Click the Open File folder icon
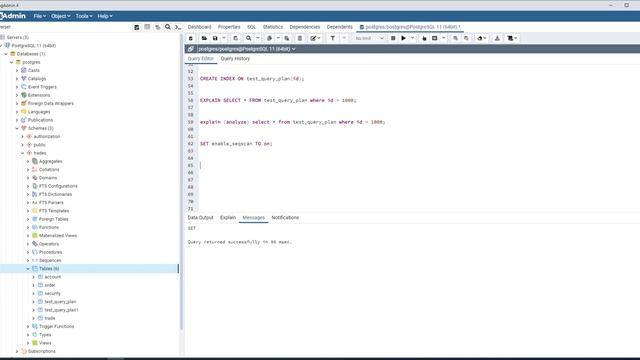640x360 pixels. 204,38
